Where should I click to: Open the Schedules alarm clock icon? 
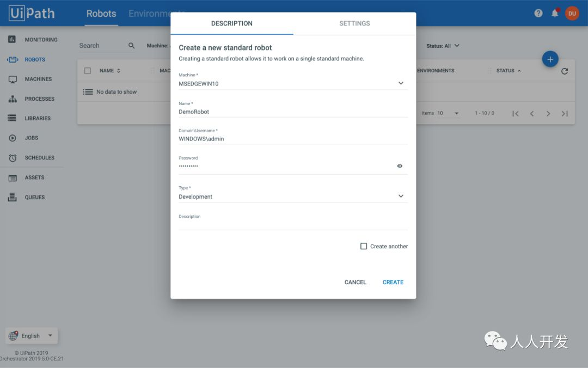click(x=13, y=158)
